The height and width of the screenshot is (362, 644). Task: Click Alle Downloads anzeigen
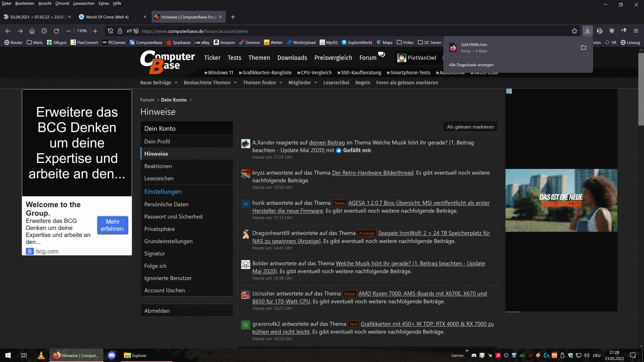coord(471,65)
